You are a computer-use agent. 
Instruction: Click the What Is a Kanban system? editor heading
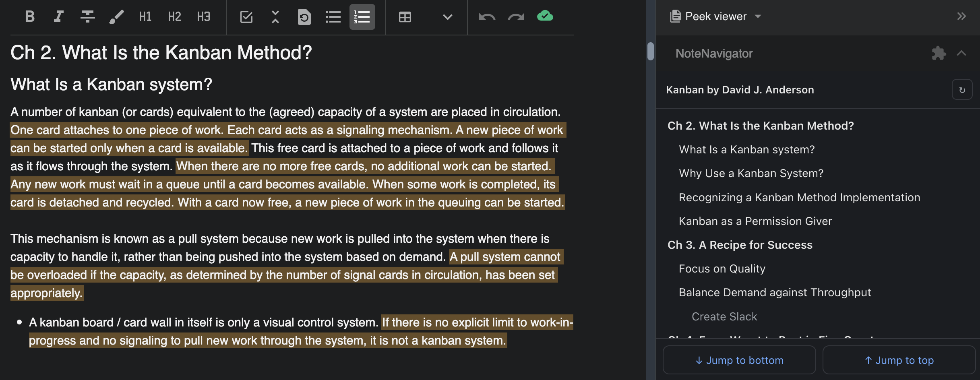click(111, 84)
